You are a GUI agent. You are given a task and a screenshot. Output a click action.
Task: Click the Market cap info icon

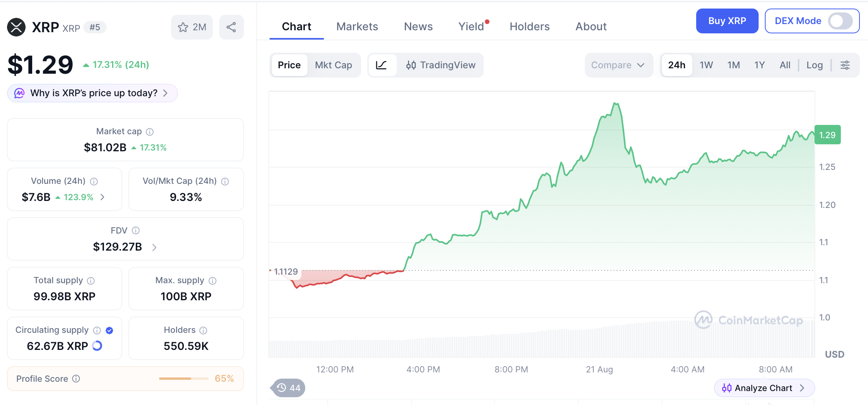coord(150,132)
